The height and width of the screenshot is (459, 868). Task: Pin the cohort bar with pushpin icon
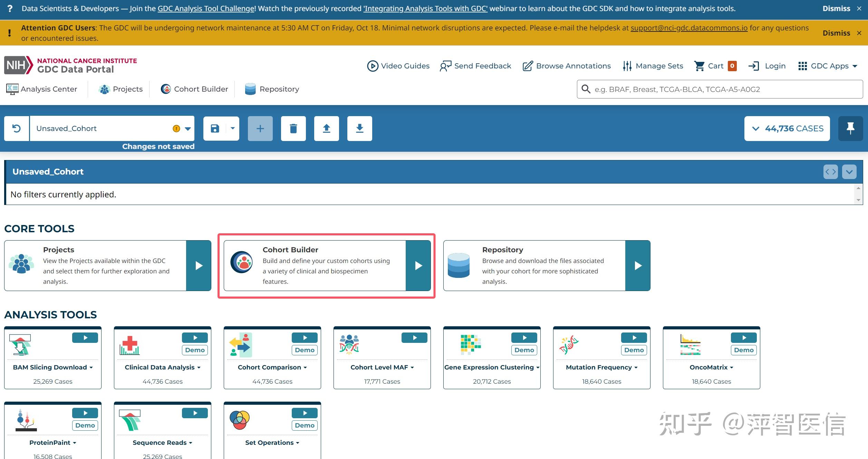coord(850,129)
